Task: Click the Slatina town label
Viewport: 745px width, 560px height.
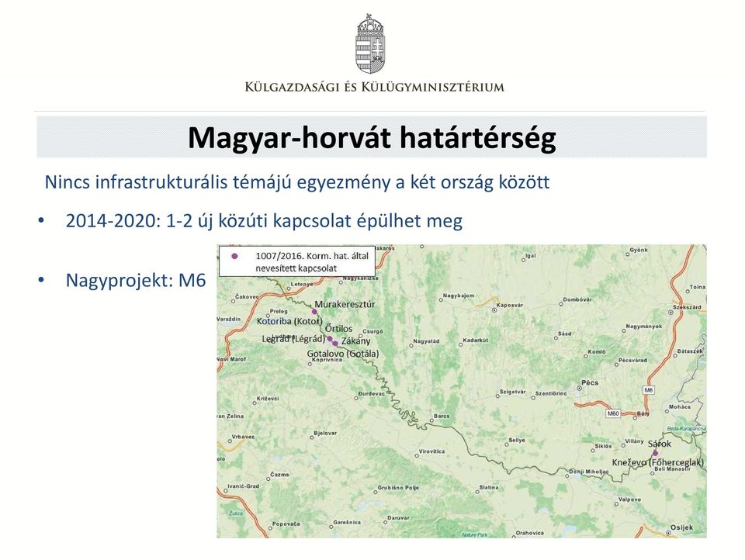Action: tap(489, 487)
